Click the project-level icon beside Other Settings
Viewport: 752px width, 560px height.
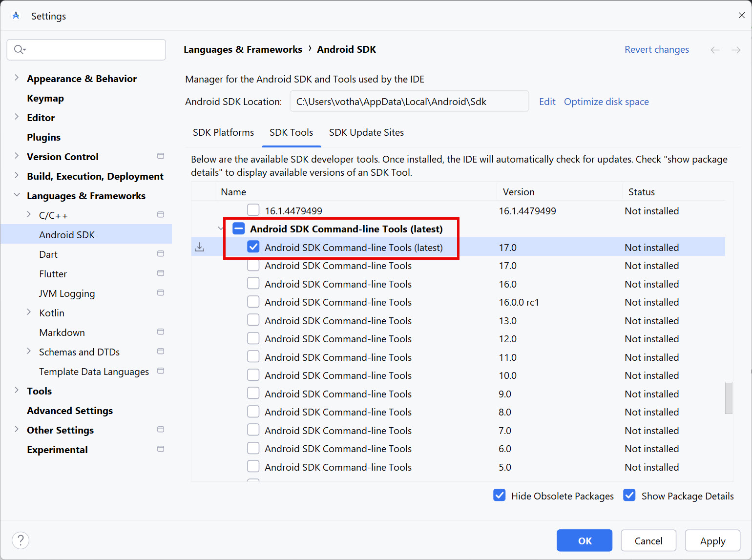coord(161,430)
